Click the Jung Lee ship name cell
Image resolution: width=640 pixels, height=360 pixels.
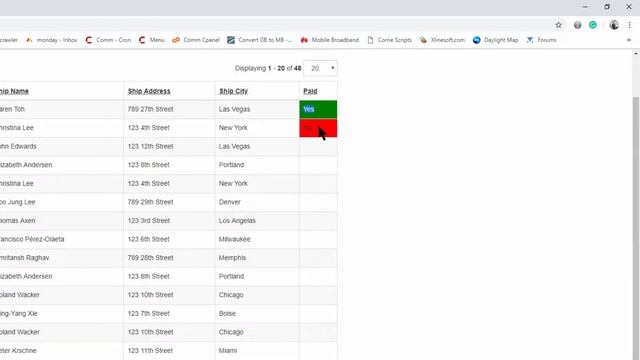[x=61, y=202]
